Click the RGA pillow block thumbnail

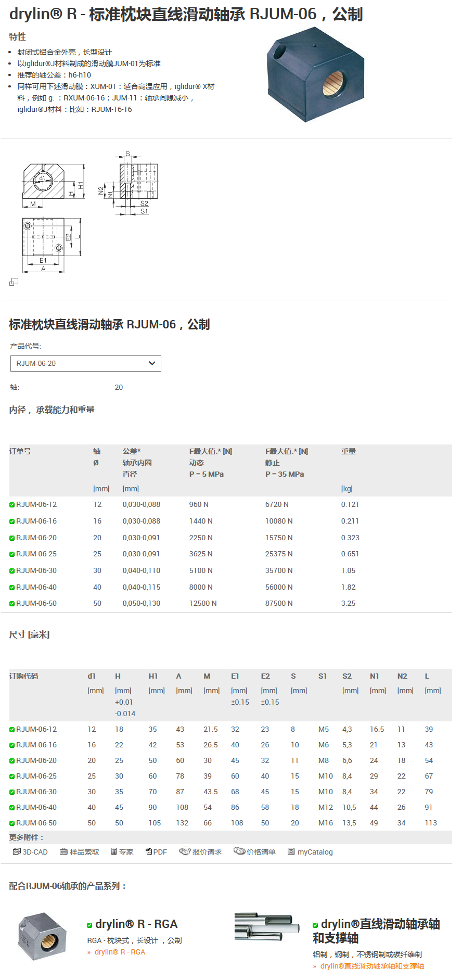click(42, 936)
